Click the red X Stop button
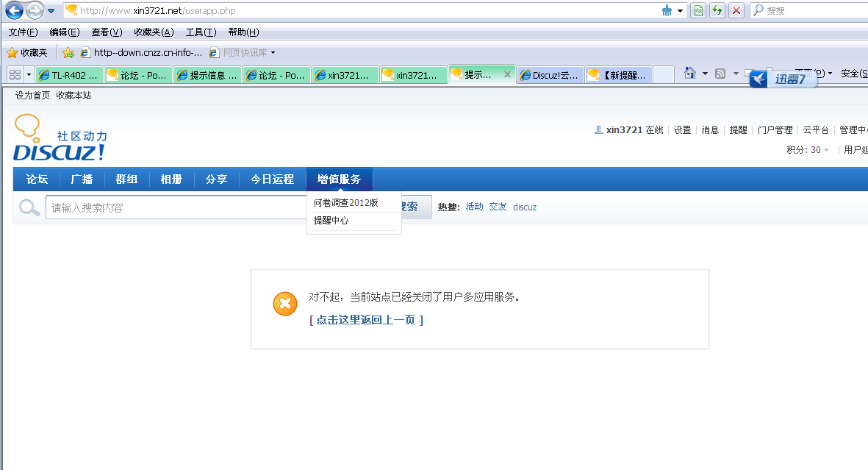 point(736,10)
